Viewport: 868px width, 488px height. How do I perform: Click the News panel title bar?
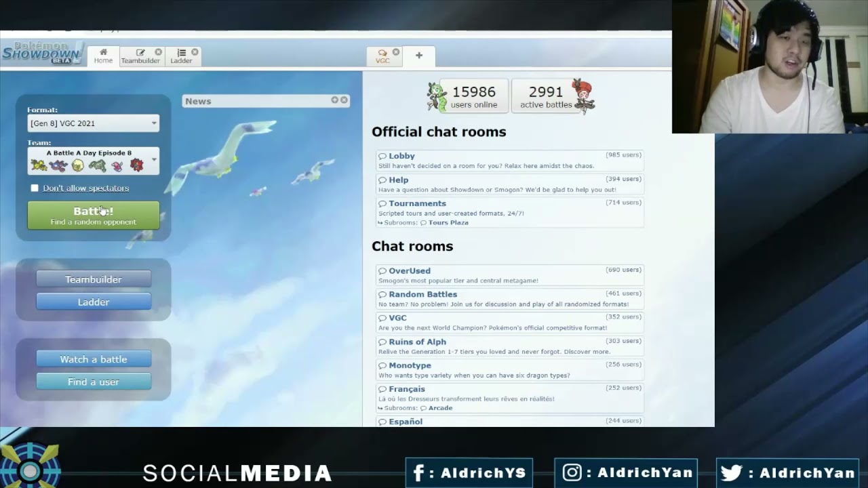tap(265, 101)
